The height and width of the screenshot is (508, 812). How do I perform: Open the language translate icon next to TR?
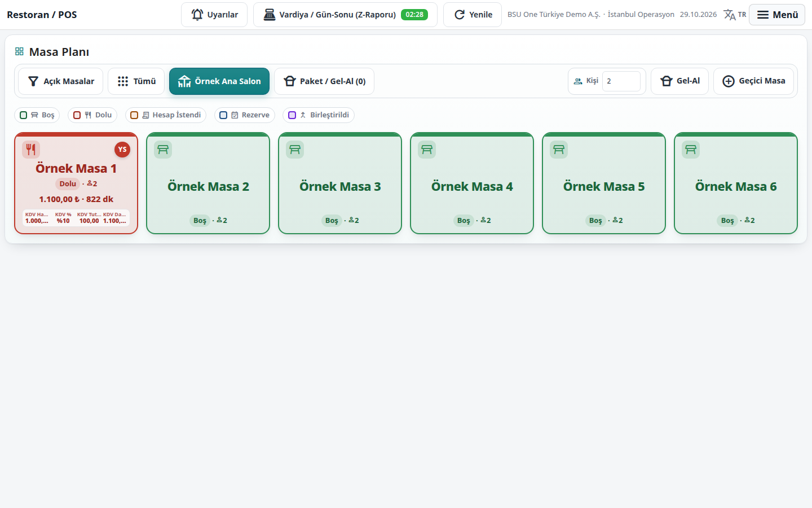tap(730, 15)
